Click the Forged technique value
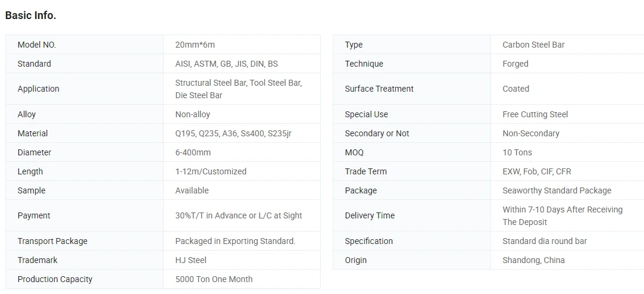644x294 pixels. (x=515, y=64)
